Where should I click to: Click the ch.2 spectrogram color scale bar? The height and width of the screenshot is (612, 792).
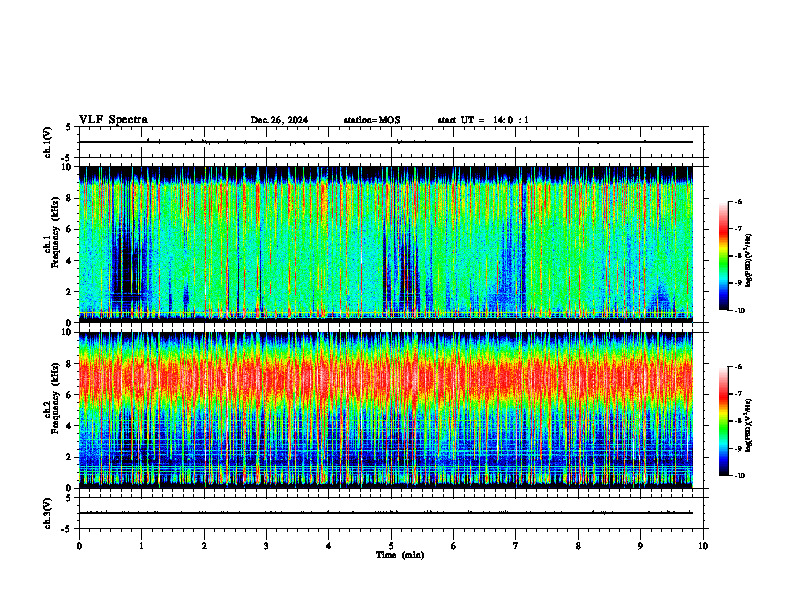[723, 421]
